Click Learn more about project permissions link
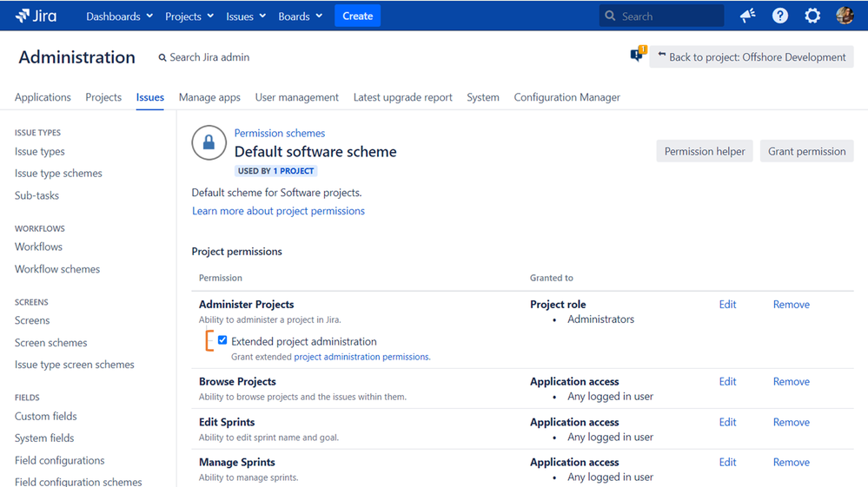 pos(278,211)
